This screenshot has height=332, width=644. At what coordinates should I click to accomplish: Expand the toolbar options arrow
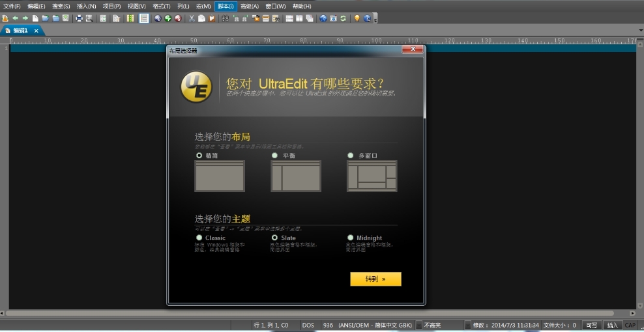click(x=375, y=20)
